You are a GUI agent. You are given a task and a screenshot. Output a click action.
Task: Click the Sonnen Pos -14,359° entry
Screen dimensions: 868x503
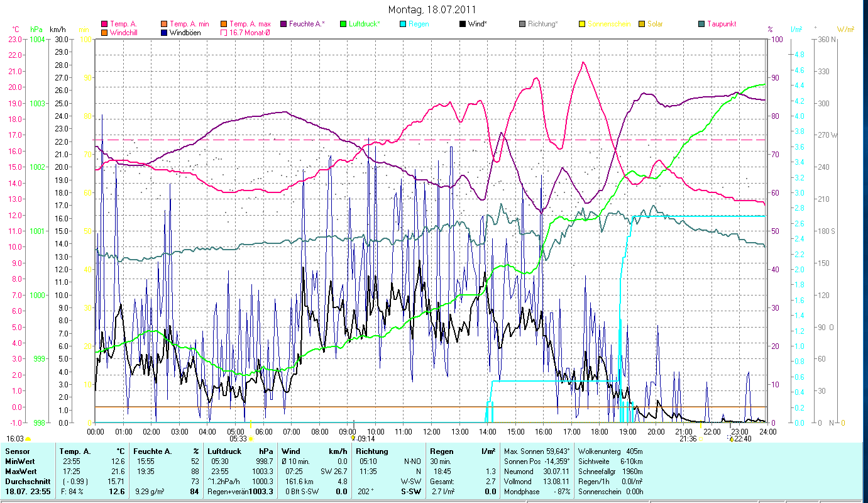pyautogui.click(x=537, y=461)
